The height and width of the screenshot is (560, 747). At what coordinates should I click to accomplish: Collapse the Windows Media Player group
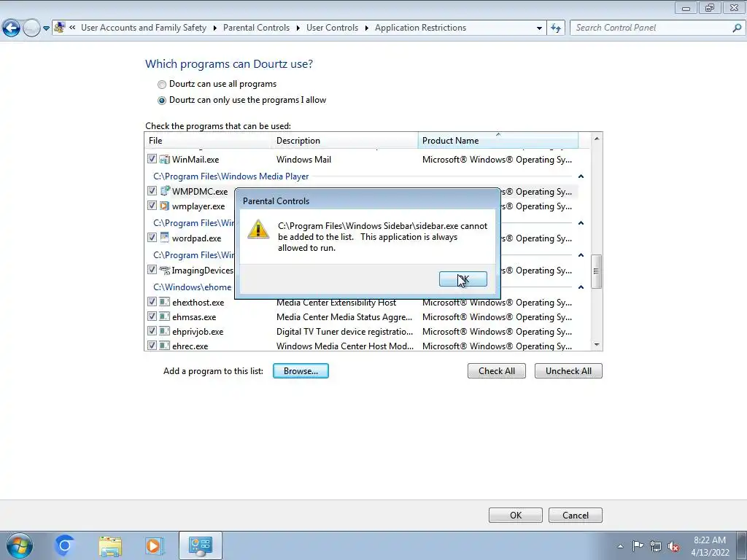pyautogui.click(x=581, y=176)
